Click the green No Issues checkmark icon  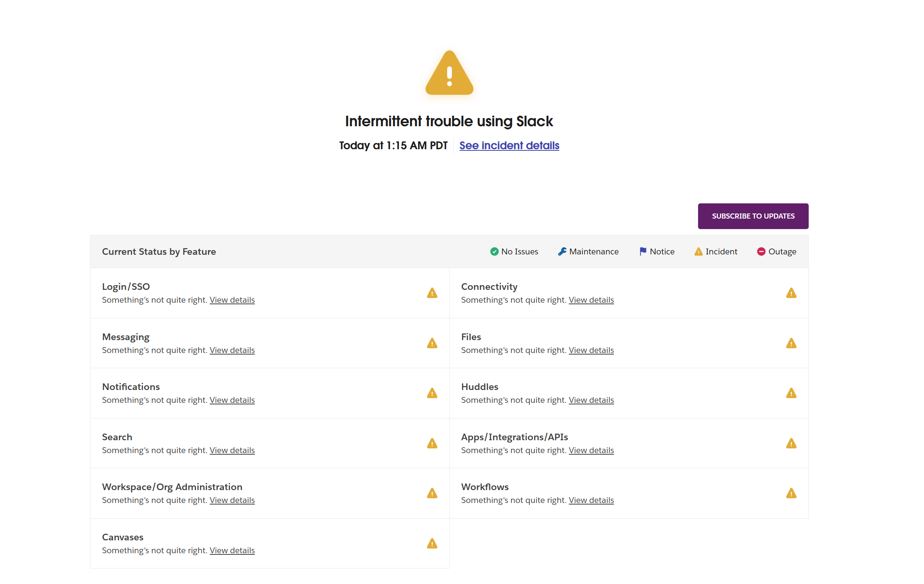494,251
